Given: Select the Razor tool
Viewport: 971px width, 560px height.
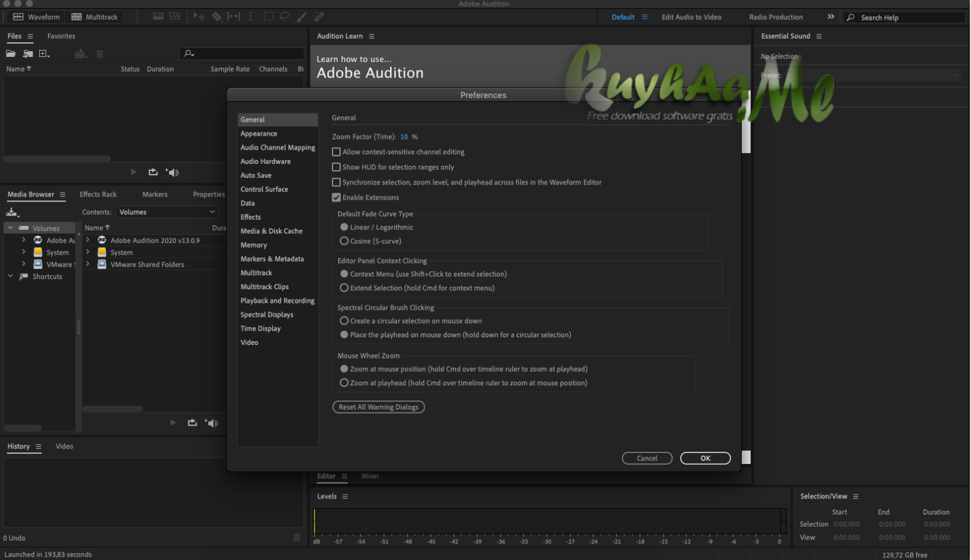Looking at the screenshot, I should 216,17.
